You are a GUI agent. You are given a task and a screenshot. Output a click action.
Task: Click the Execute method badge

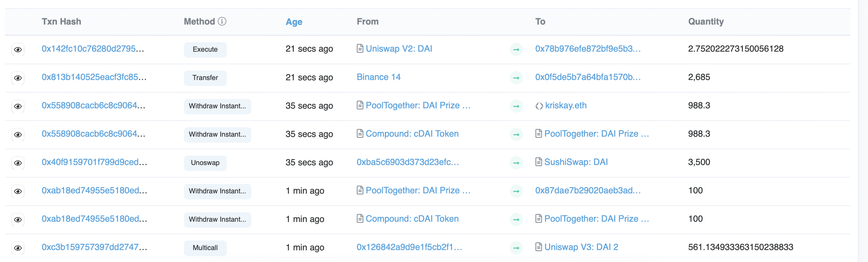(205, 49)
